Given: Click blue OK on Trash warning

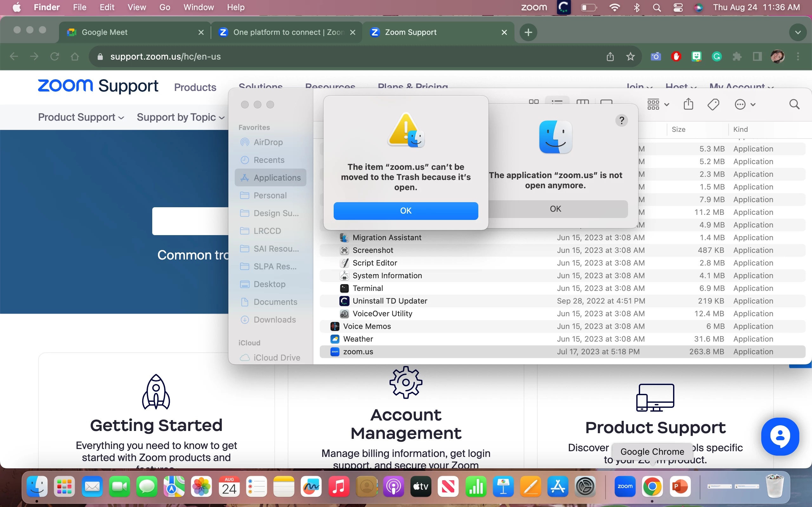Looking at the screenshot, I should 406,211.
